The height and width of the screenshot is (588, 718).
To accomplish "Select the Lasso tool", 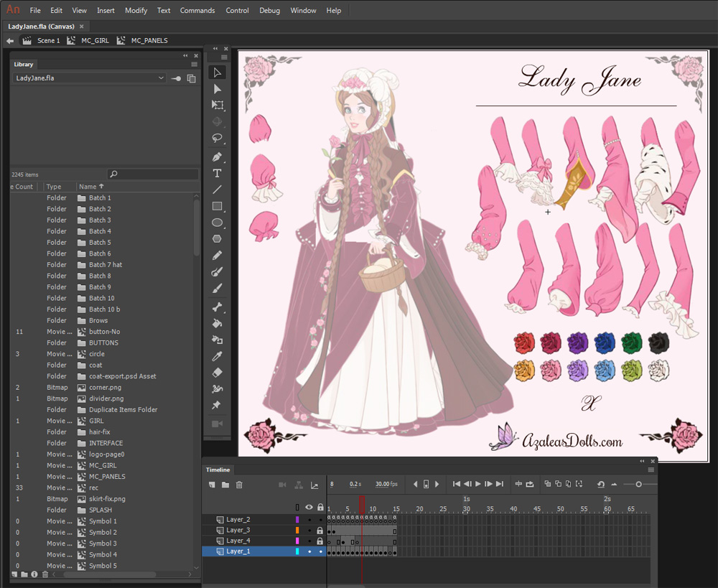I will pyautogui.click(x=217, y=138).
